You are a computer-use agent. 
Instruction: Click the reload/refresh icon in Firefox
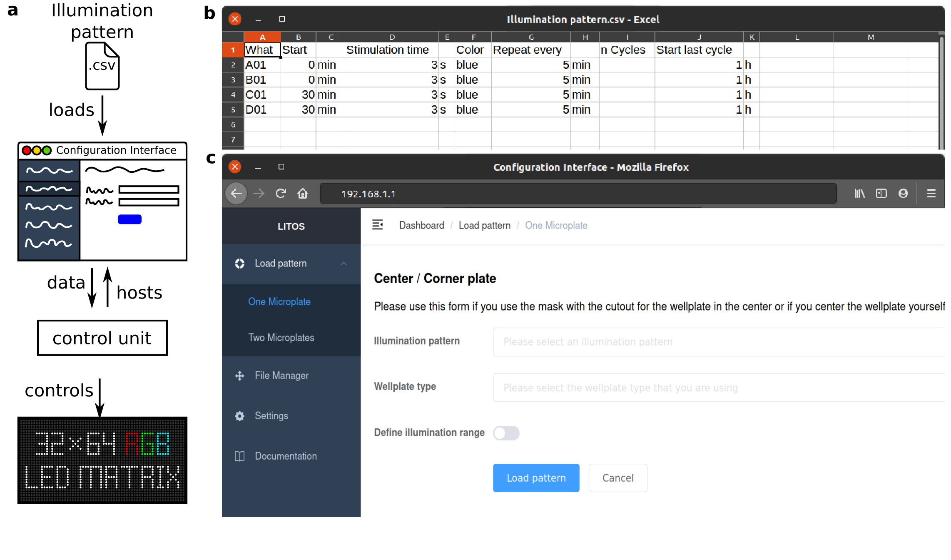pos(279,194)
